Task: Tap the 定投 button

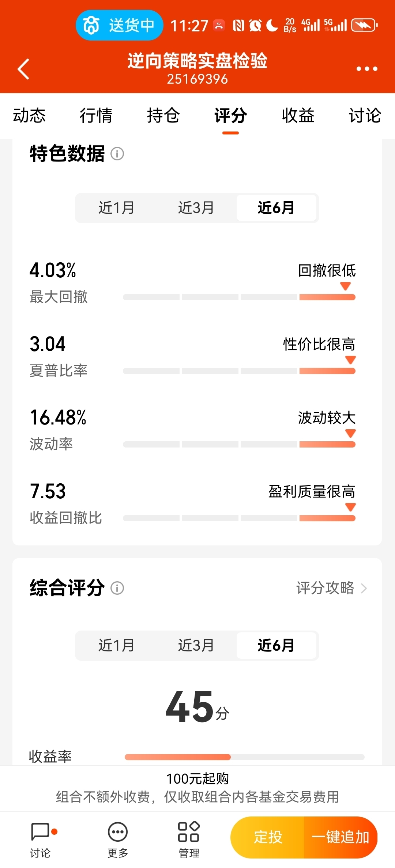Action: pos(268,837)
